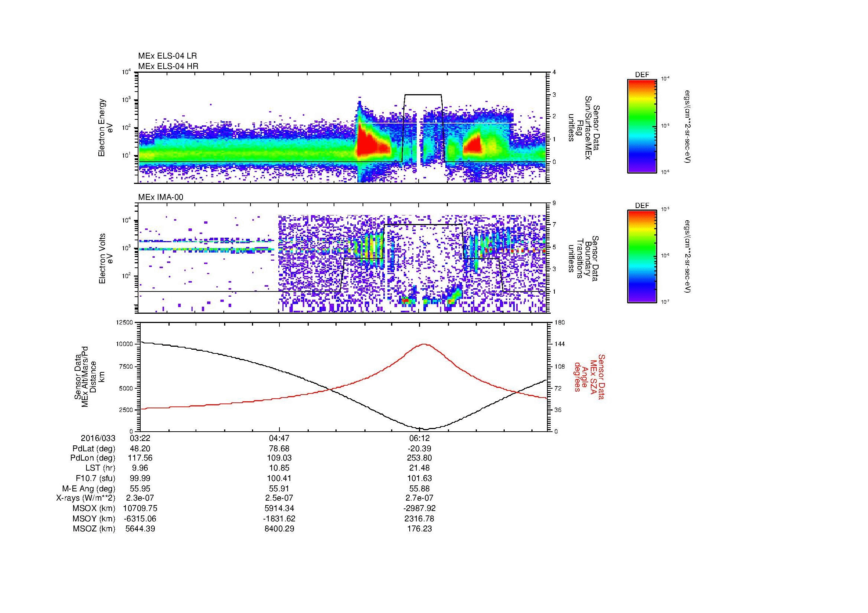Screen dimensions: 868x613
Task: Select the "MSOX (km)" row label
Action: 94,508
